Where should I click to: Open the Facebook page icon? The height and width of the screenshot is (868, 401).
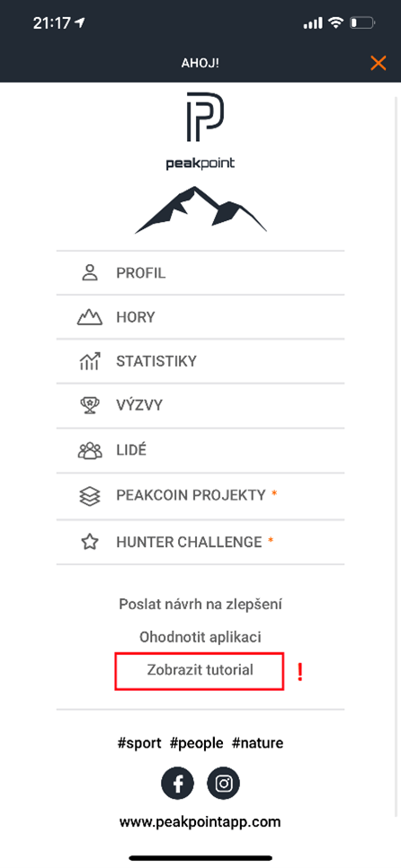pyautogui.click(x=177, y=784)
